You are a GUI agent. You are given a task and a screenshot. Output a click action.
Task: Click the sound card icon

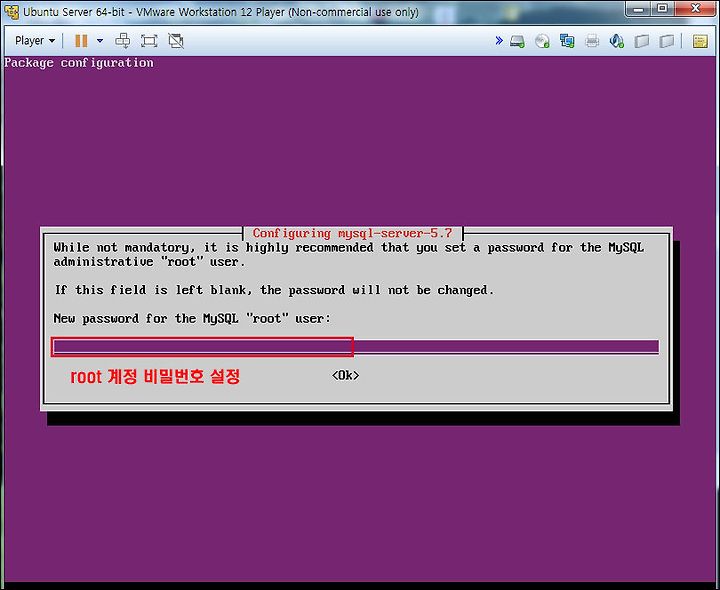point(617,41)
